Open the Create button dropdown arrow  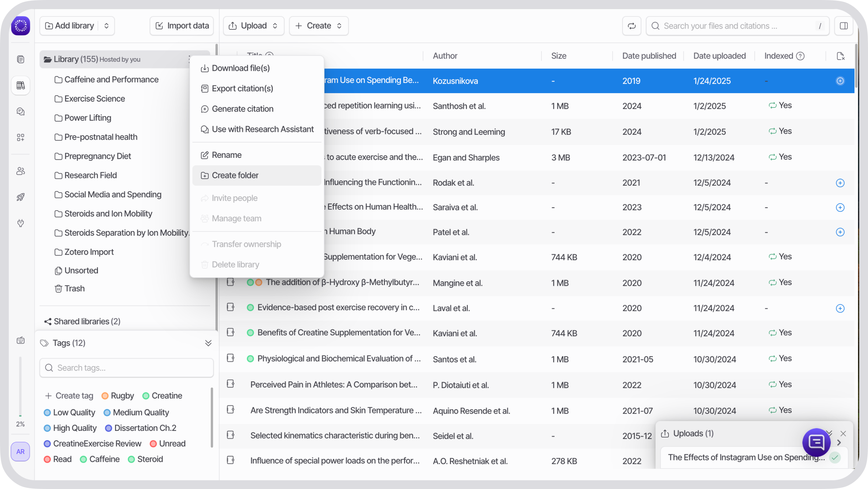coord(340,26)
